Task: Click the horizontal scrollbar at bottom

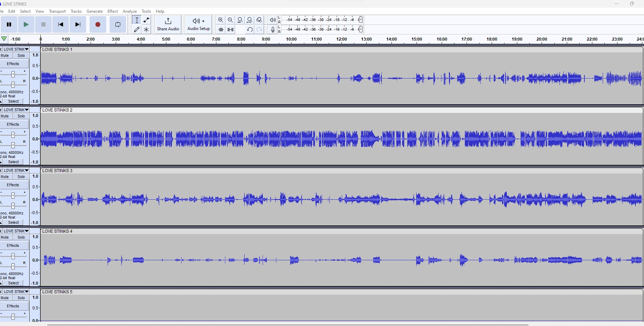Action: click(288, 325)
